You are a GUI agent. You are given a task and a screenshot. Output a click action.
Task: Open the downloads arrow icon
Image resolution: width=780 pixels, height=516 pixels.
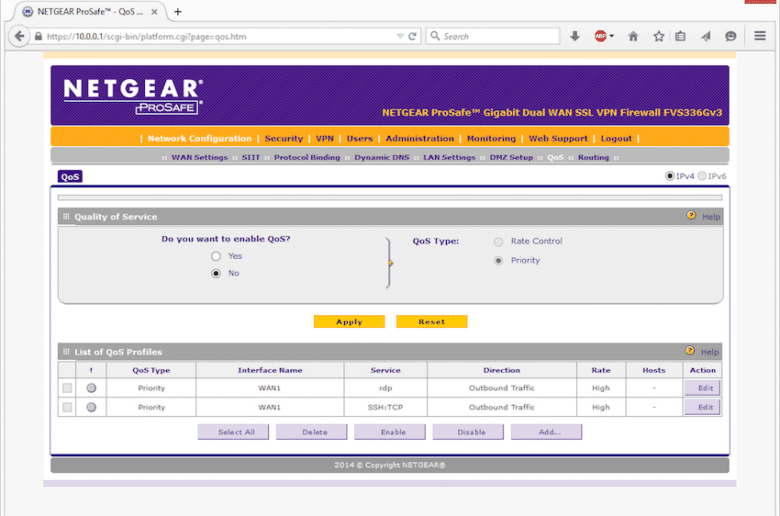575,36
